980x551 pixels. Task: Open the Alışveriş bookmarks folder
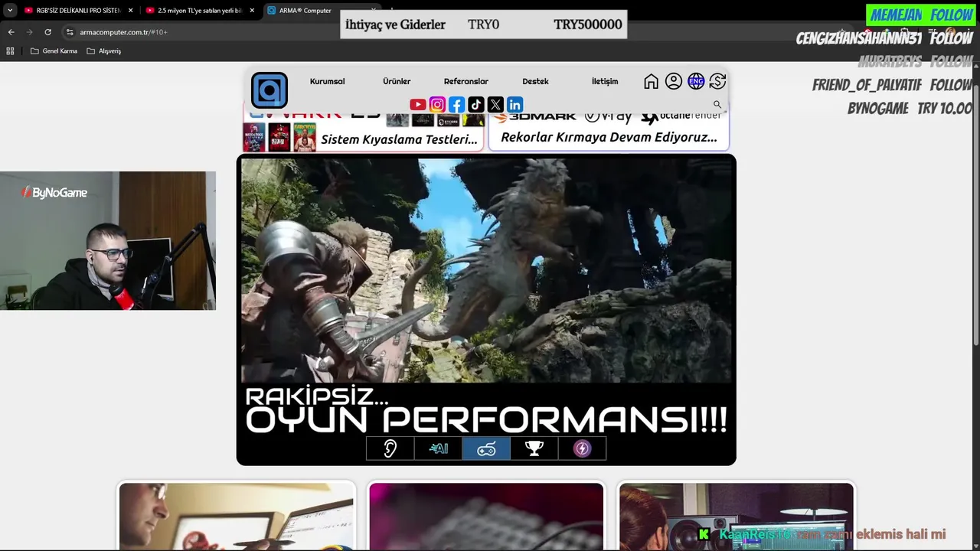click(103, 51)
